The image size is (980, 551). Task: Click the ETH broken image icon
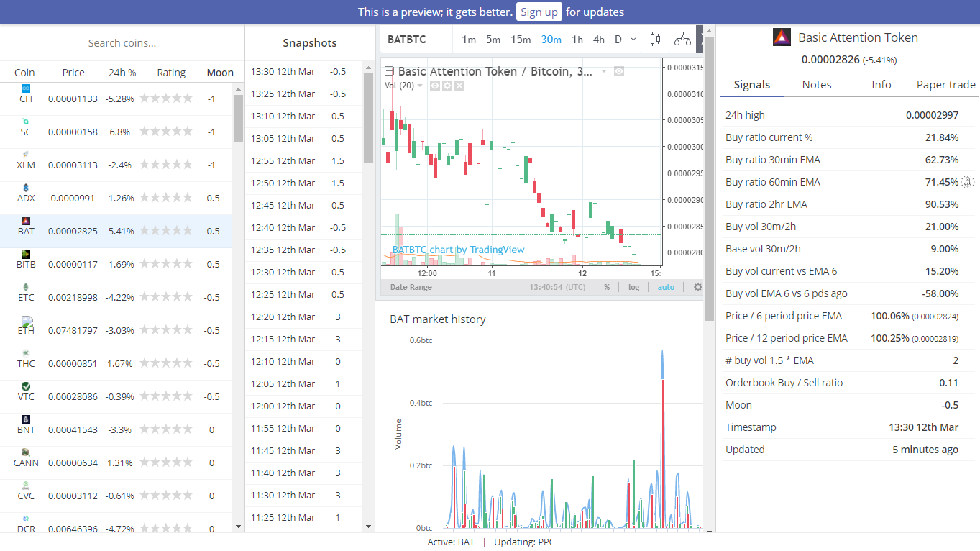pyautogui.click(x=27, y=321)
